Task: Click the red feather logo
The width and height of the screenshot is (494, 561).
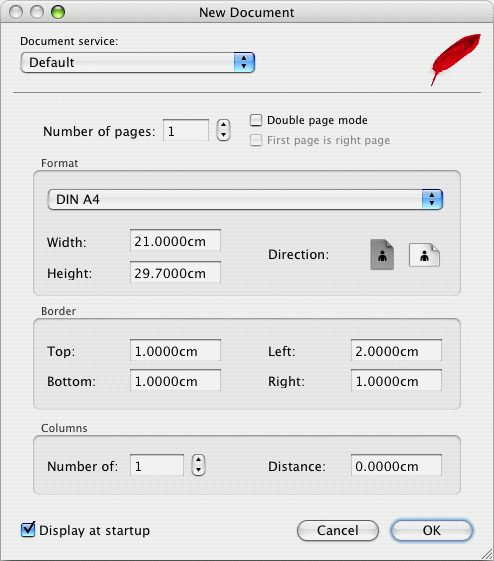Action: (x=455, y=59)
